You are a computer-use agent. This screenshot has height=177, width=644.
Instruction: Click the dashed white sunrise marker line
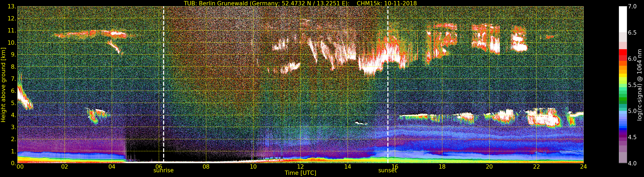click(x=164, y=85)
